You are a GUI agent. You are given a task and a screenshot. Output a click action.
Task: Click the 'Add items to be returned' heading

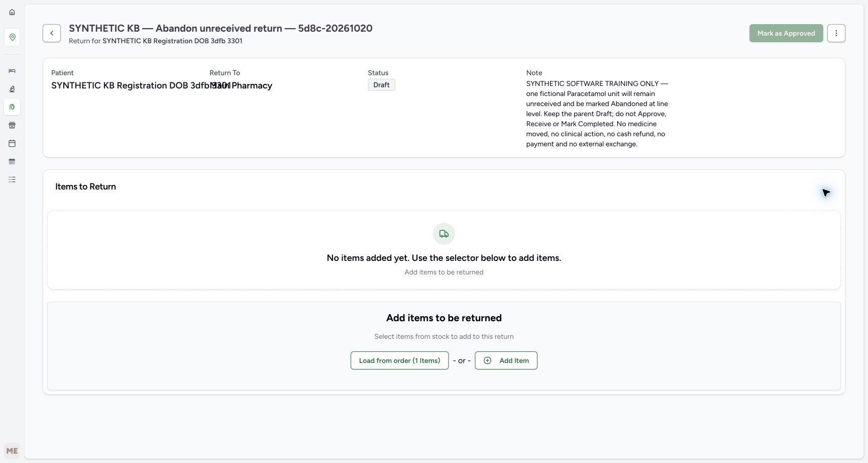tap(444, 318)
